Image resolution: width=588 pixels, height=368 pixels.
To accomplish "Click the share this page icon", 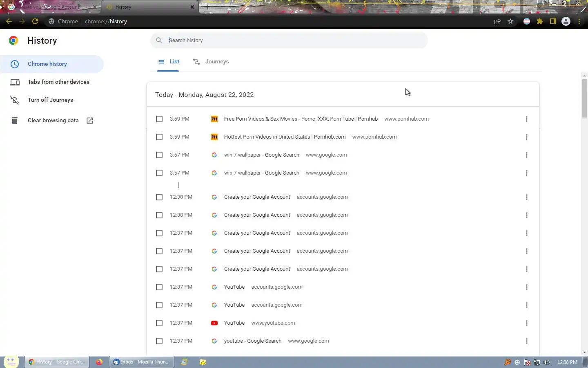I will [x=497, y=22].
